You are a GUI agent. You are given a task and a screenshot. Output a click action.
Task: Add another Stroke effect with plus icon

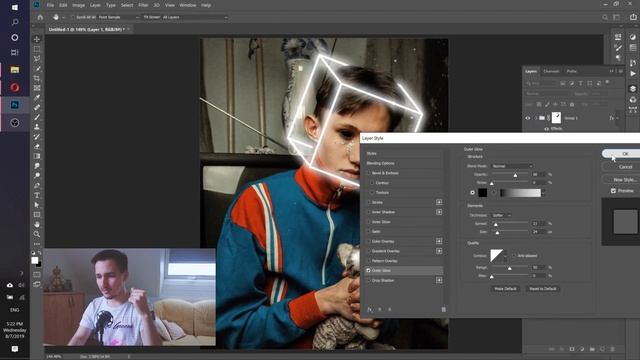coord(439,202)
